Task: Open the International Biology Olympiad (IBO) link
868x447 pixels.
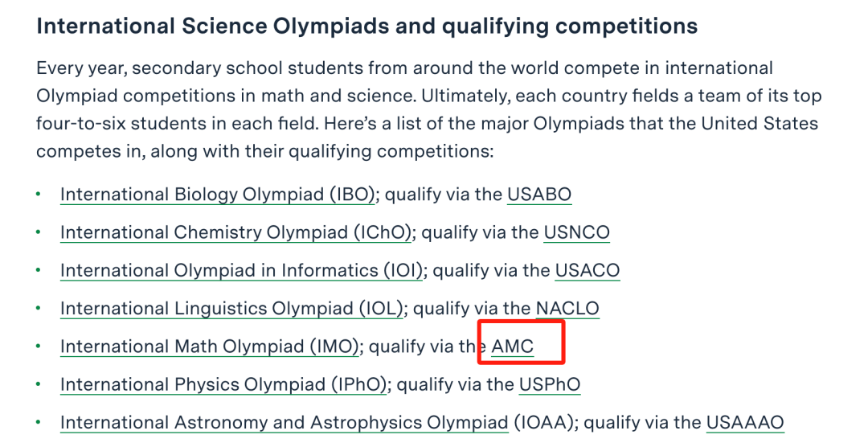Action: pyautogui.click(x=218, y=195)
